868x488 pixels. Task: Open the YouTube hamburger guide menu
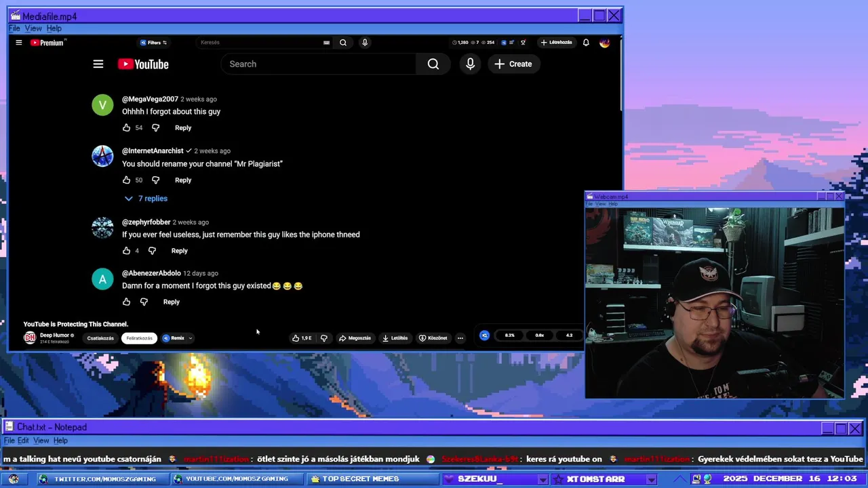click(x=98, y=64)
